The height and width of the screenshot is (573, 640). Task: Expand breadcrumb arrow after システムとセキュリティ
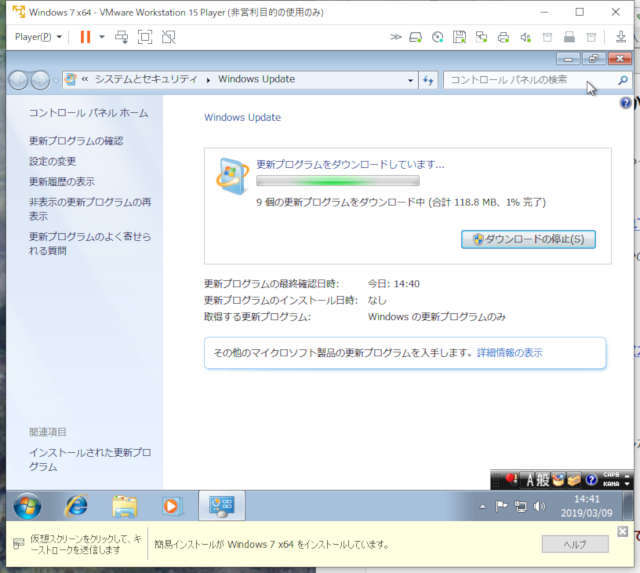(209, 80)
